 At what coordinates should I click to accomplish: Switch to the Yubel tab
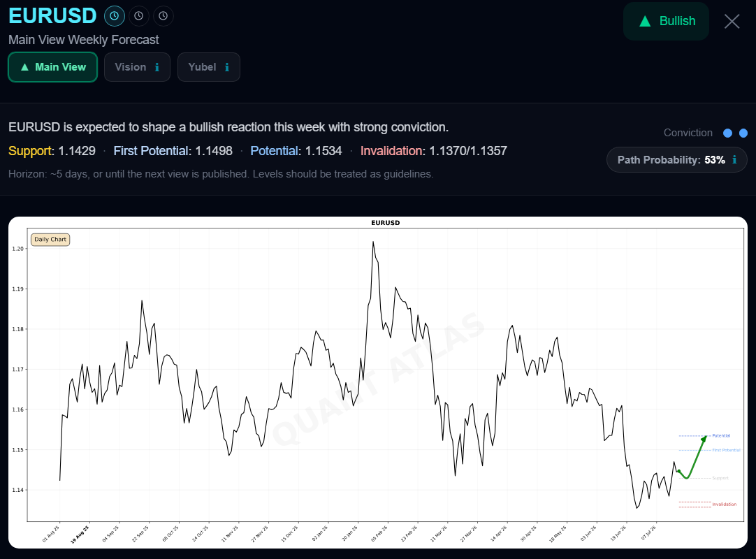click(x=209, y=67)
